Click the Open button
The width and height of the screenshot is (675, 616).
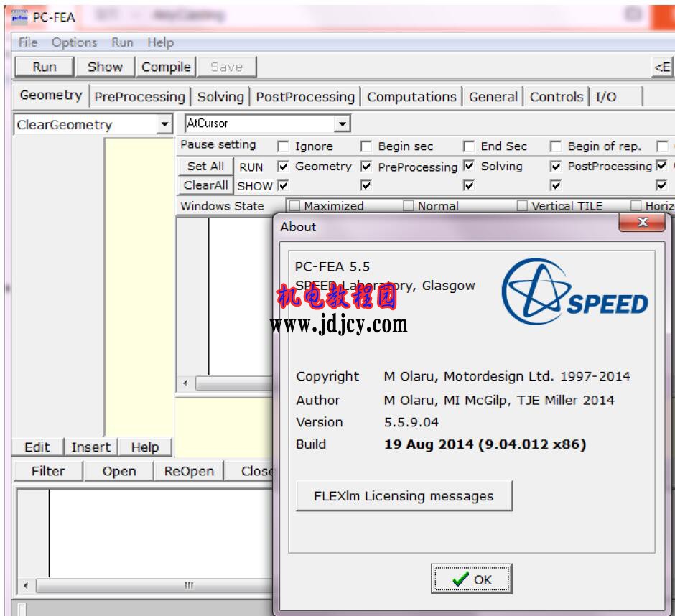(x=119, y=471)
